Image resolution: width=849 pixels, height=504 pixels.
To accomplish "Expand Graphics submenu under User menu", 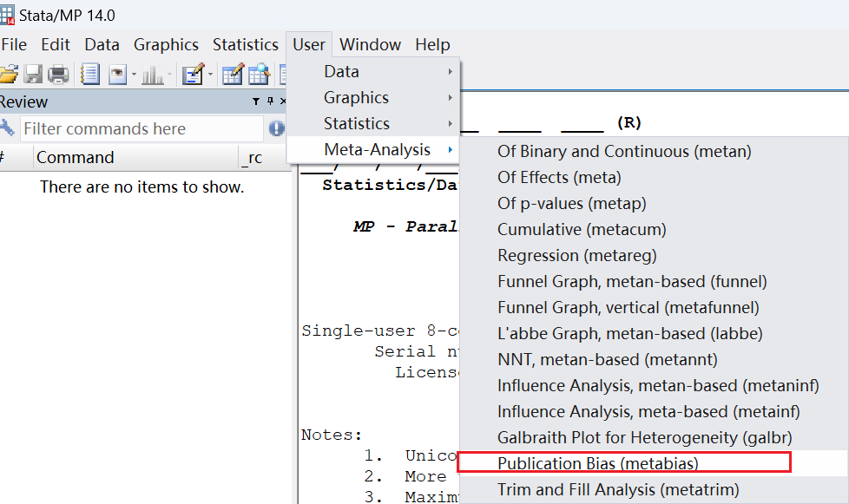I will [373, 97].
